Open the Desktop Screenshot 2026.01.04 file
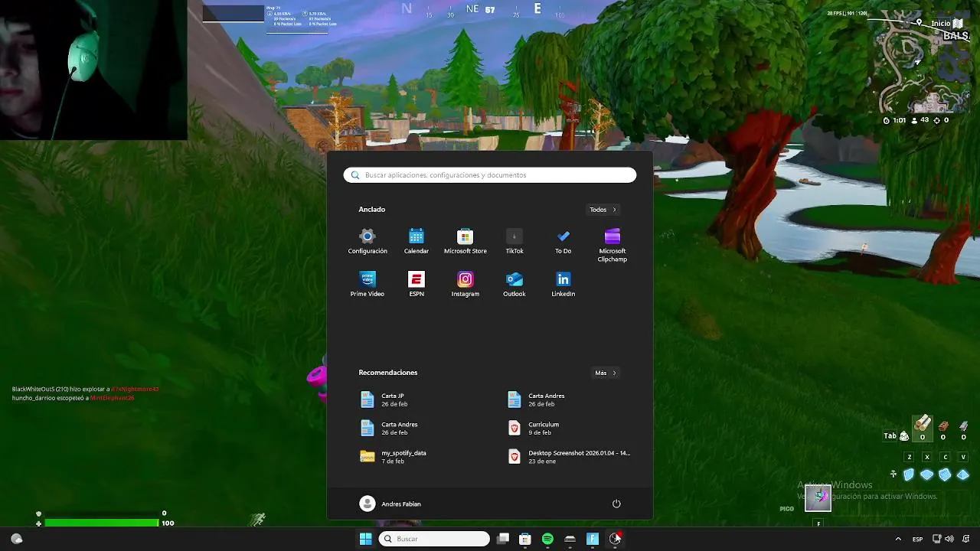 tap(570, 456)
